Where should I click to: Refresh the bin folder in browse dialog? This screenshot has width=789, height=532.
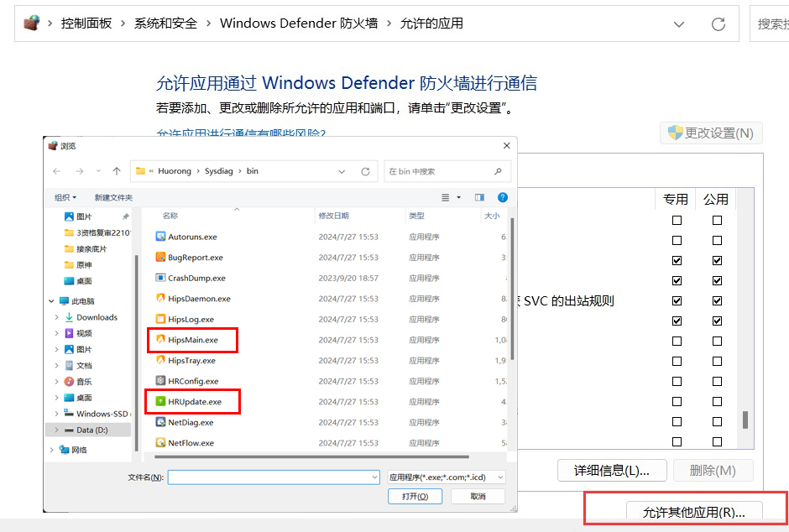pyautogui.click(x=365, y=171)
